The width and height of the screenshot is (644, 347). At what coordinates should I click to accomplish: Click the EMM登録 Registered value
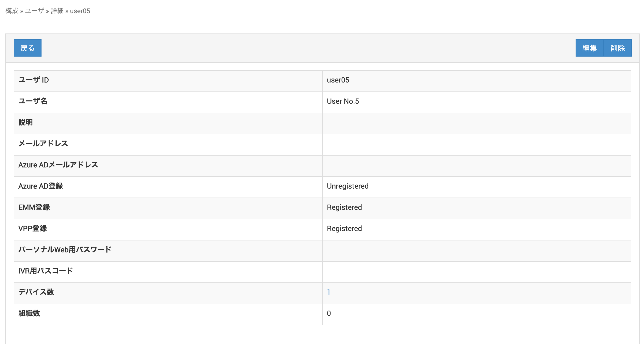click(x=344, y=207)
